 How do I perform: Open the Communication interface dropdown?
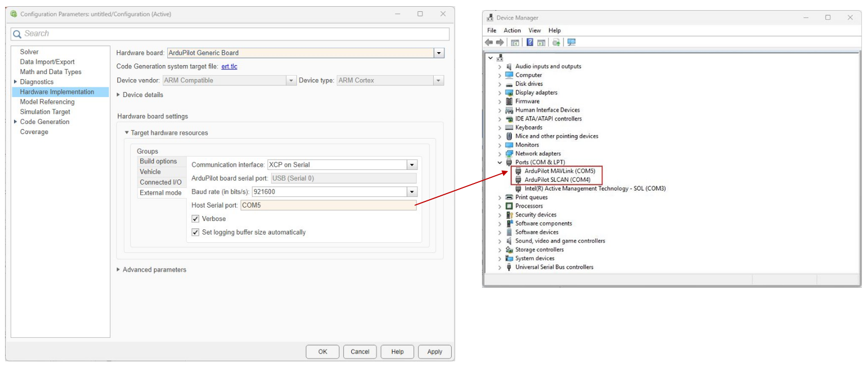click(412, 165)
